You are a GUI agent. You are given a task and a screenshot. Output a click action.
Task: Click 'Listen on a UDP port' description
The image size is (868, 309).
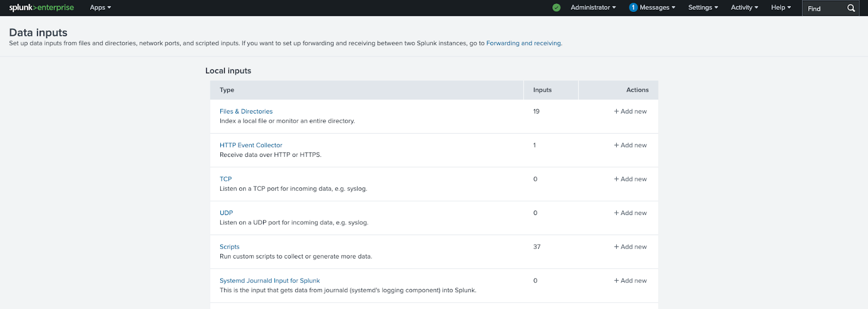click(293, 223)
